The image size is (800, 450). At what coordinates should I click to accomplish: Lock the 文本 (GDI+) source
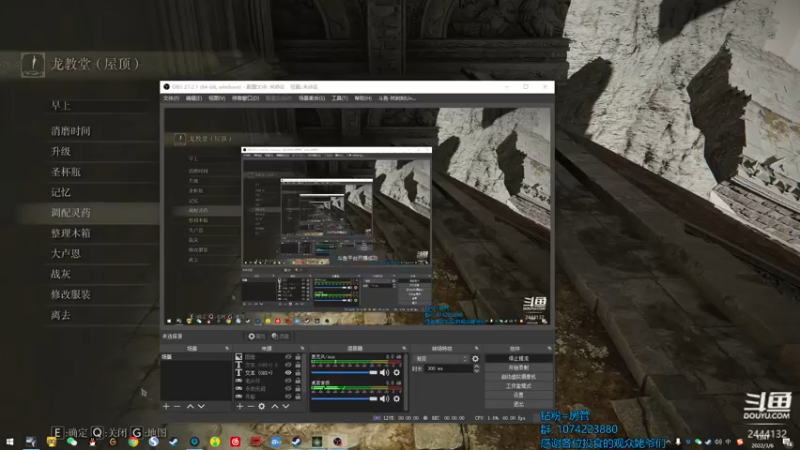298,373
